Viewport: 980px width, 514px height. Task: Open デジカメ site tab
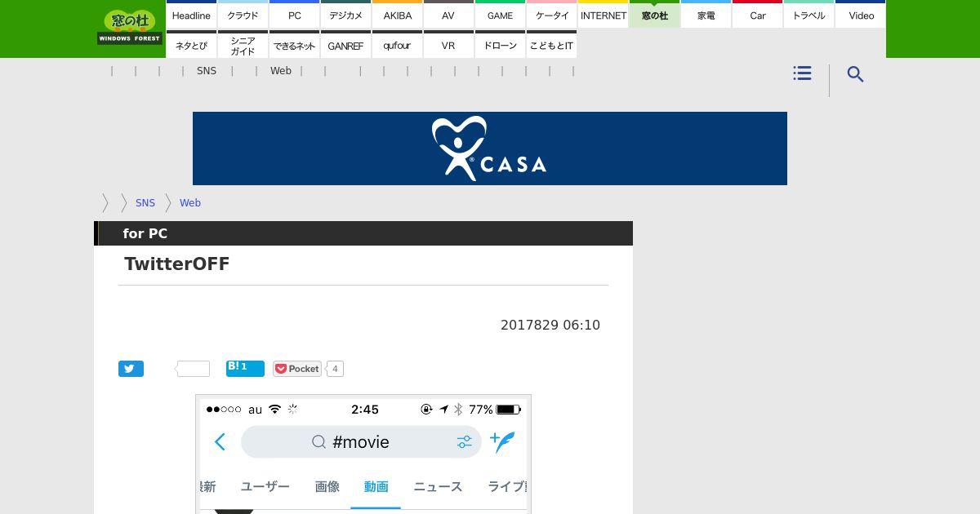(x=345, y=15)
